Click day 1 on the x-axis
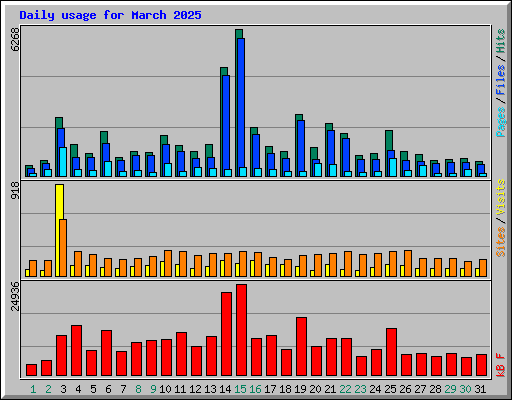512x400 pixels. [x=33, y=389]
